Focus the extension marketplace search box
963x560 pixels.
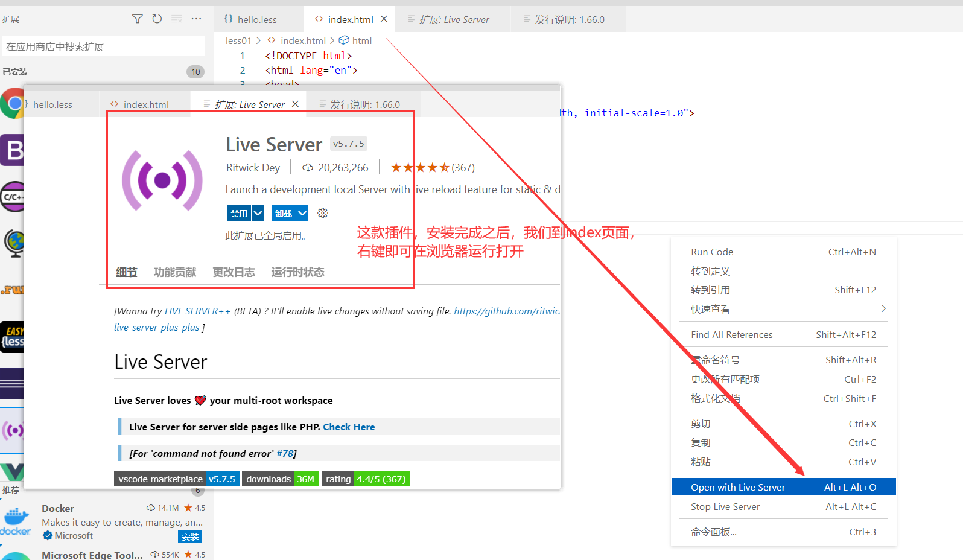coord(103,46)
